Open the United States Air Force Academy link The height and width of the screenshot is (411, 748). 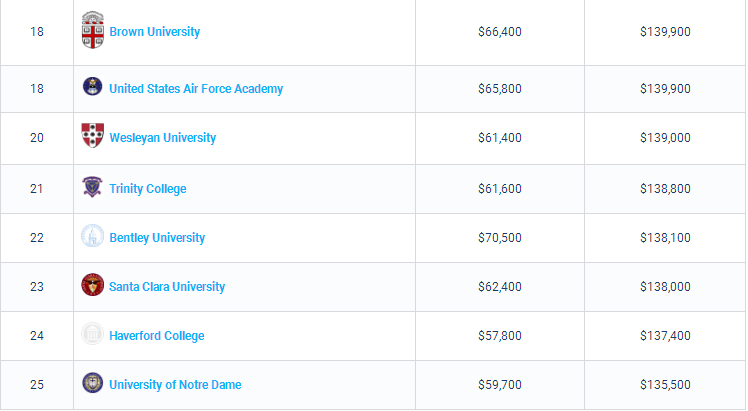coord(196,89)
